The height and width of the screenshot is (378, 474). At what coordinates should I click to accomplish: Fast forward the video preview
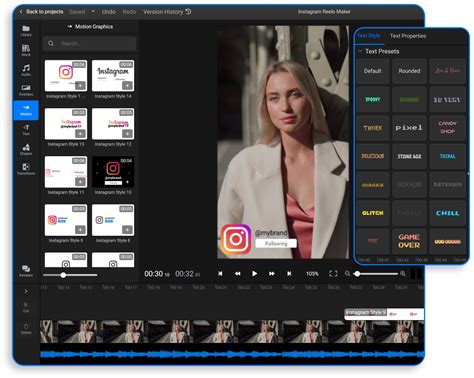pos(272,274)
